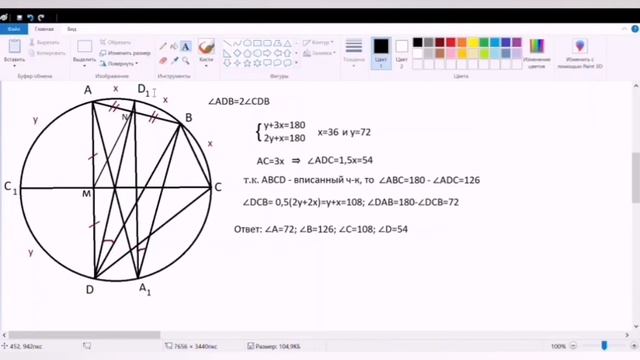Pick the red color swatch
Screen dimensions: 640x360
(x=451, y=42)
